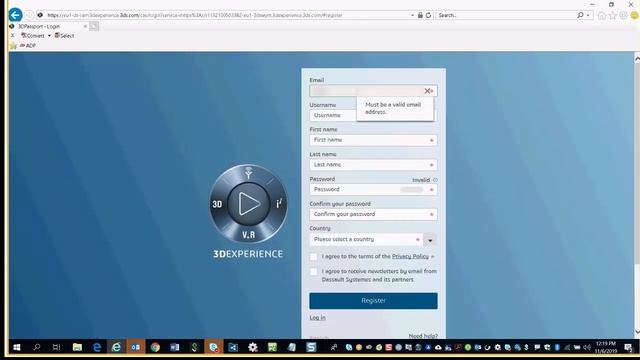The image size is (640, 360).
Task: Click the Convert toolbar button
Action: pos(33,36)
